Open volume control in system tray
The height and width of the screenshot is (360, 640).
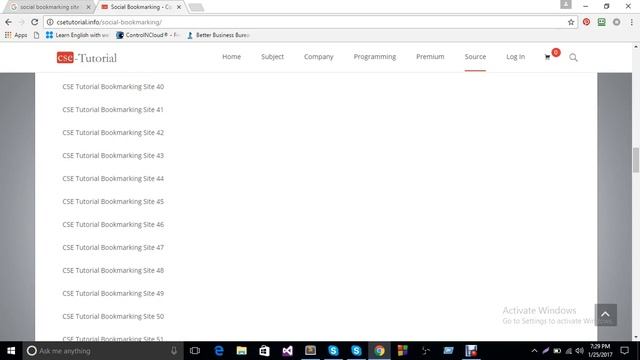[580, 351]
